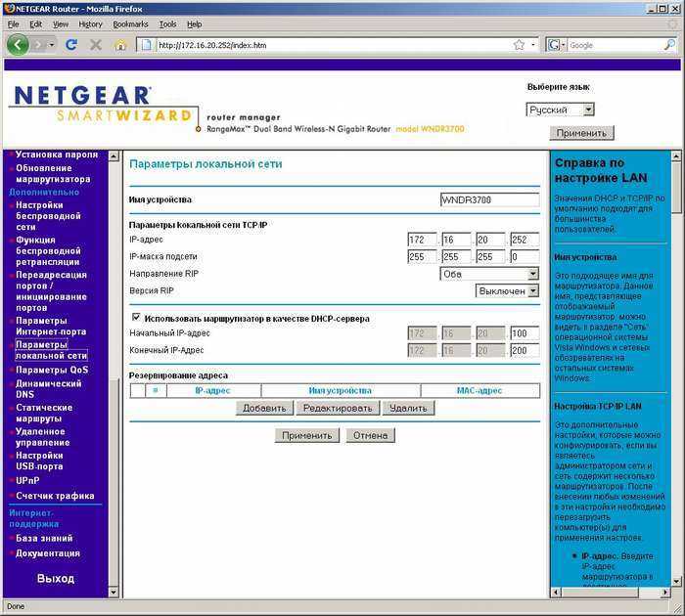Viewport: 685px width, 616px height.
Task: Open Счетчик трафика link
Action: coord(55,496)
